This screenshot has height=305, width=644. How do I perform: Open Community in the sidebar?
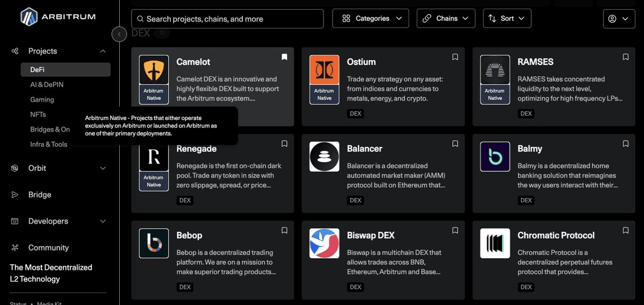48,247
